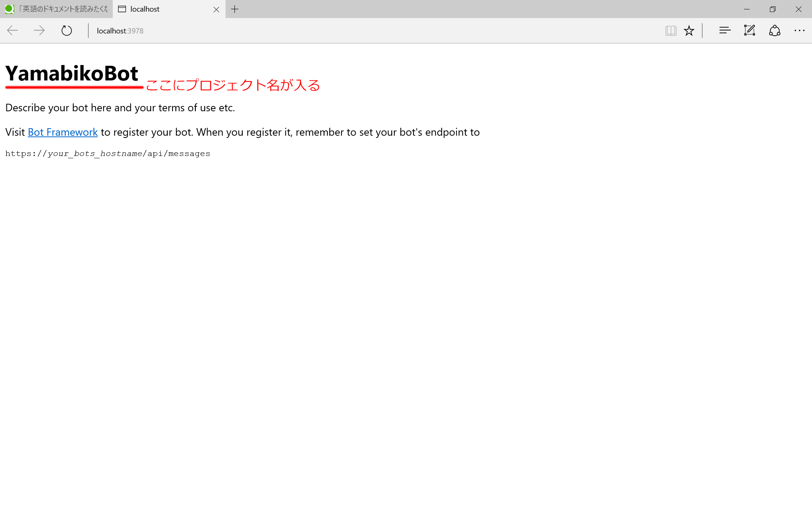The width and height of the screenshot is (812, 524).
Task: Follow the Bot Framework link
Action: point(63,132)
